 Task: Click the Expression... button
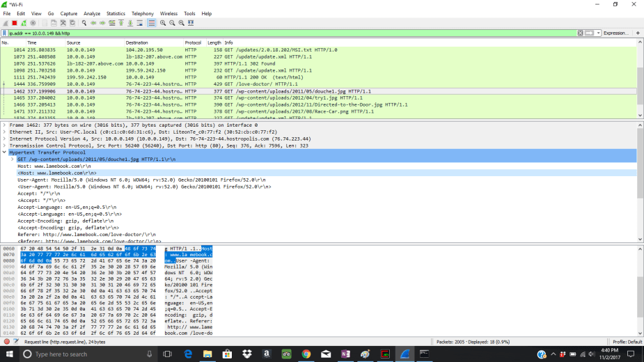tap(615, 33)
